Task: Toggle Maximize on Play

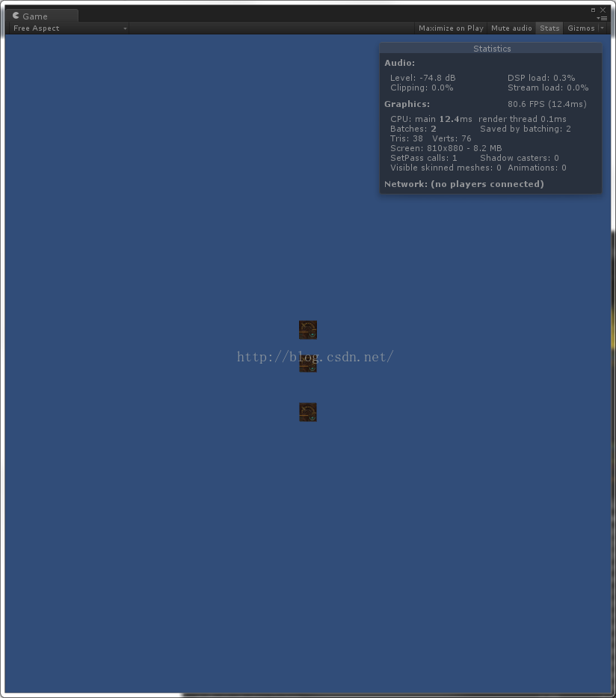Action: 451,28
